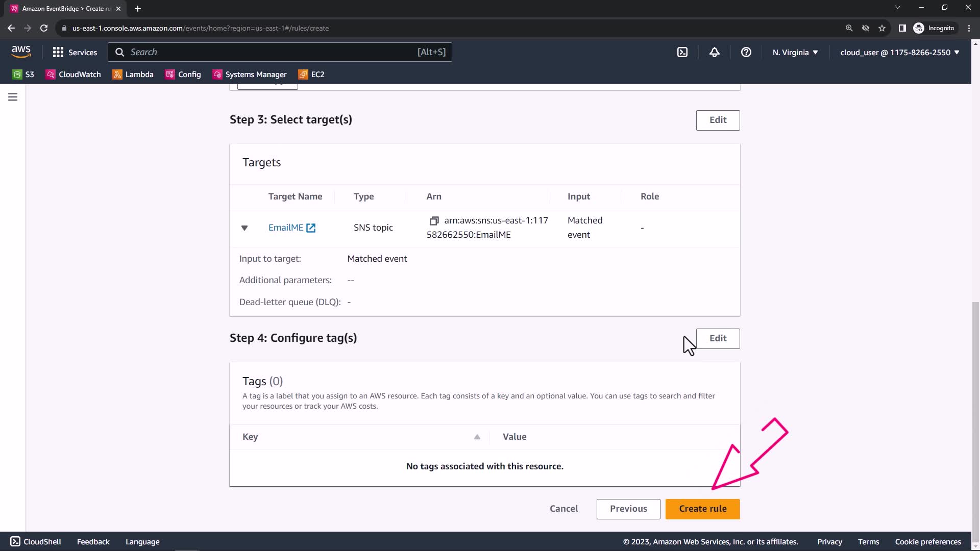Bookmark this page with star icon

[881, 28]
